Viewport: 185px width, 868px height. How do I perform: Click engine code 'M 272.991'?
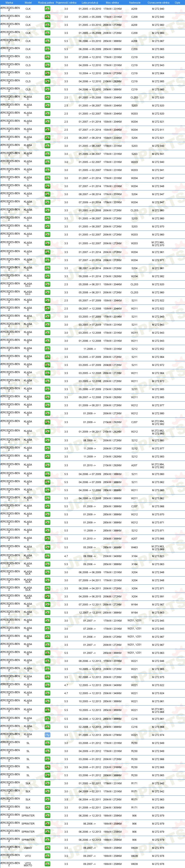click(158, 597)
